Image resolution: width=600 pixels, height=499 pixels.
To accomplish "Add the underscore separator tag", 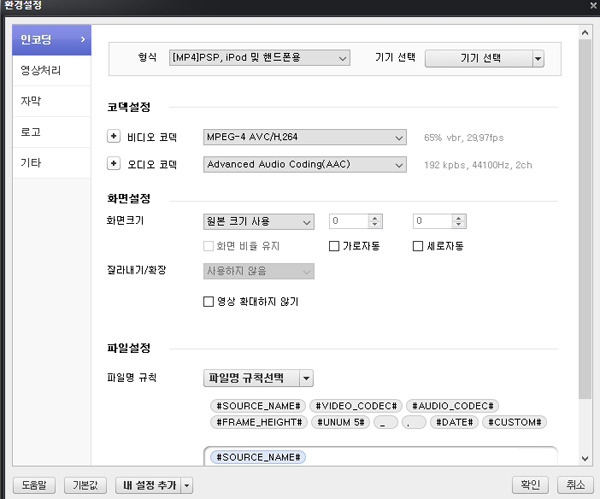I will [386, 422].
